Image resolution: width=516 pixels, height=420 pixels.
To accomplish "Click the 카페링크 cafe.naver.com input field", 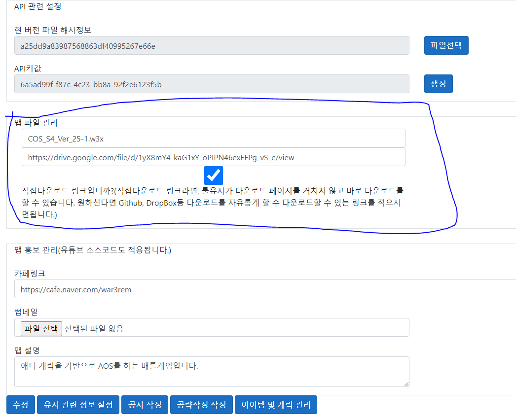I will [264, 289].
